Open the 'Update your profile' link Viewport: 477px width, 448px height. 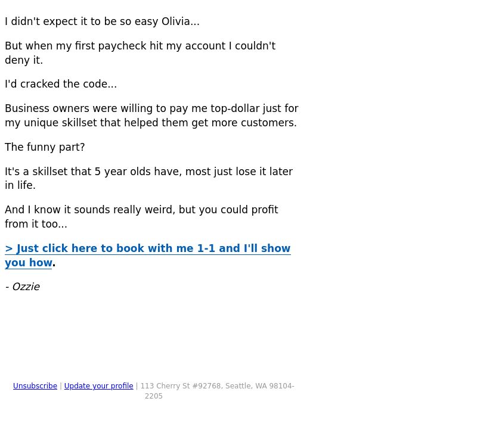(x=98, y=386)
